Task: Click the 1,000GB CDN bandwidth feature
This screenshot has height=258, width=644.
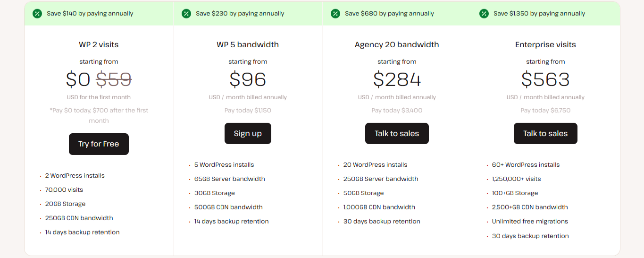Action: 379,207
